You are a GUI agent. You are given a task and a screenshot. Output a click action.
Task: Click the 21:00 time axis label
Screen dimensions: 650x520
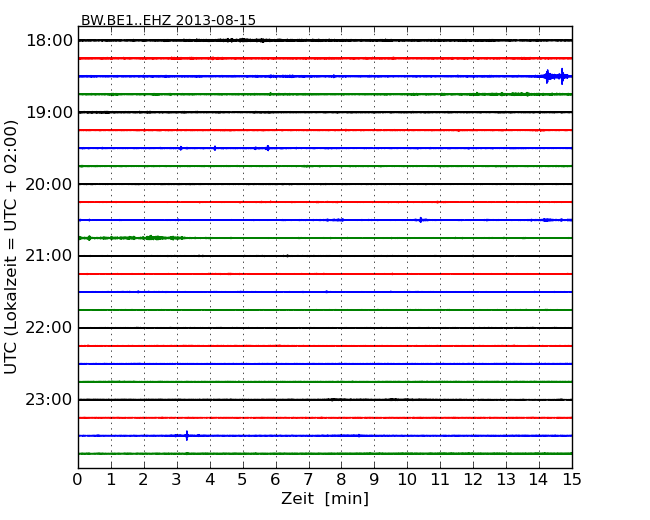[49, 256]
